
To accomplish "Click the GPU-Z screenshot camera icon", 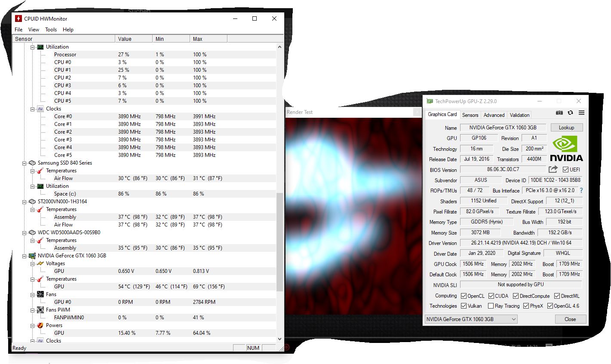I will [559, 113].
